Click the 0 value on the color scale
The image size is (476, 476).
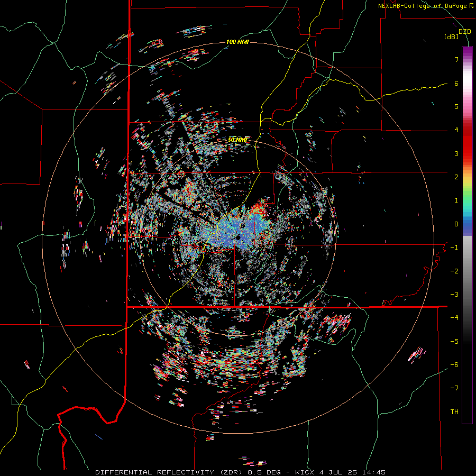pos(456,224)
